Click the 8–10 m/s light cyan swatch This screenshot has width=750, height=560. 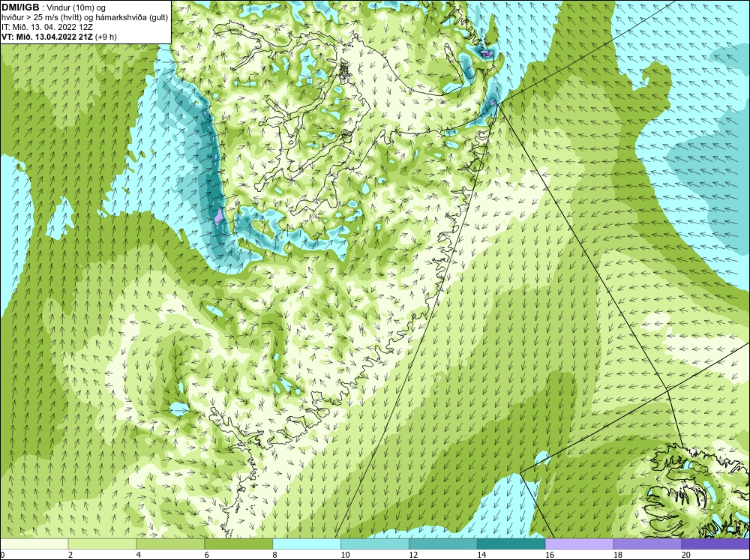click(x=307, y=544)
